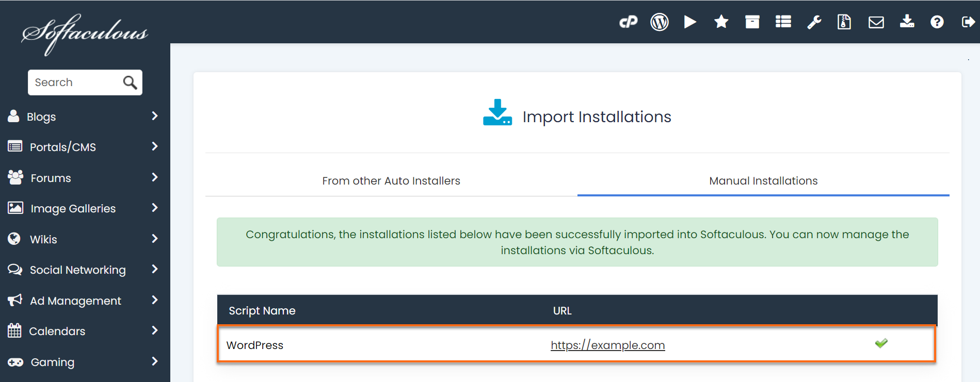Open the WordPress manager icon

click(x=659, y=22)
